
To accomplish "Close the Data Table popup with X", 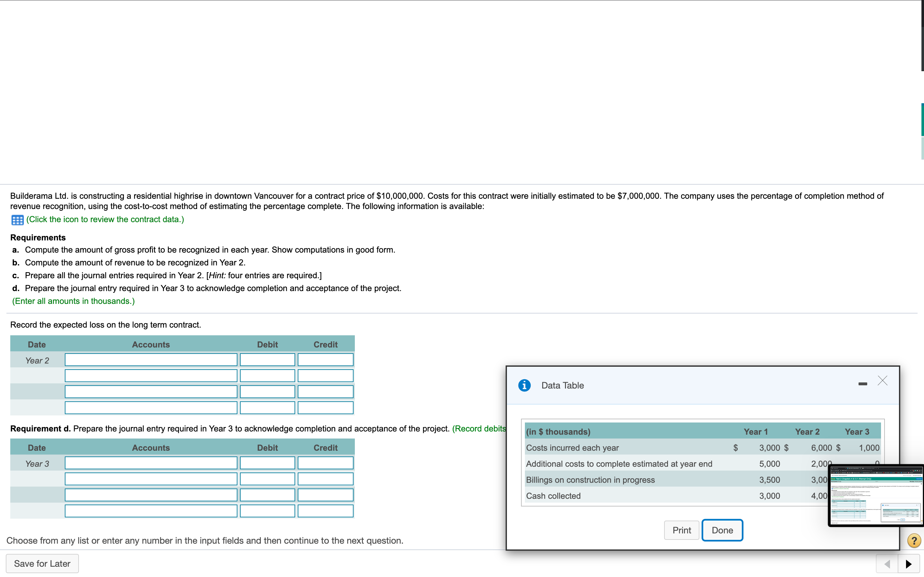I will pyautogui.click(x=882, y=380).
